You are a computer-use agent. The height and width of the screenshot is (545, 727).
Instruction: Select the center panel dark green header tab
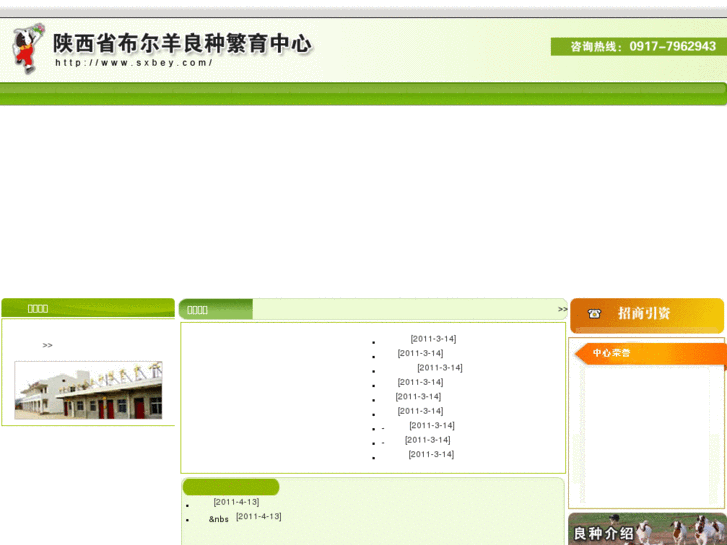click(x=216, y=309)
